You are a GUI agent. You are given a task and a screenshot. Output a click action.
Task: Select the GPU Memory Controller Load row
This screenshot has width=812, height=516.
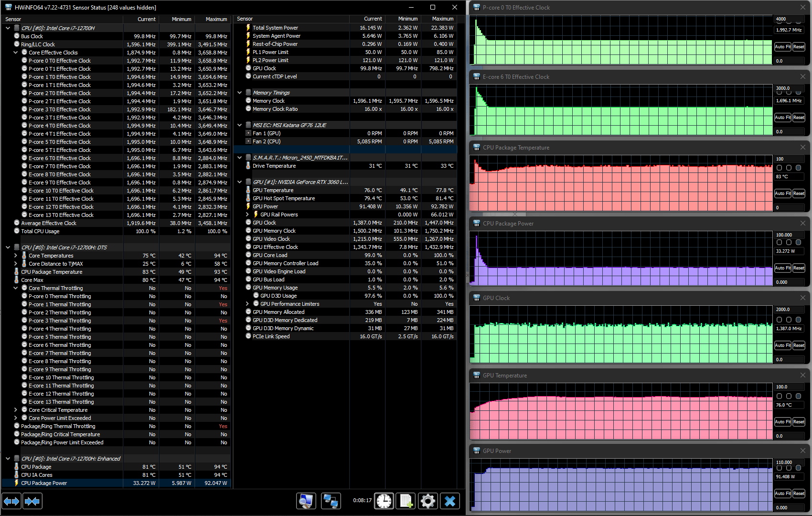coord(346,263)
